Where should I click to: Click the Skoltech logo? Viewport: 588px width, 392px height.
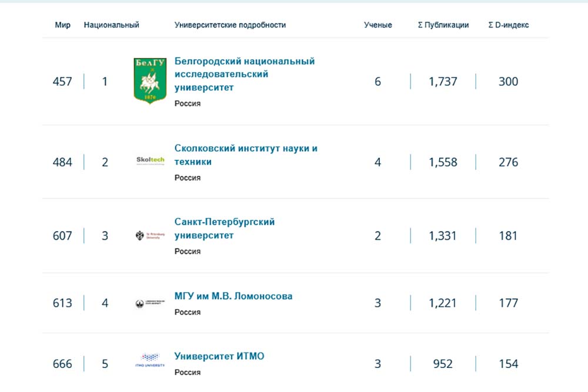tap(151, 160)
